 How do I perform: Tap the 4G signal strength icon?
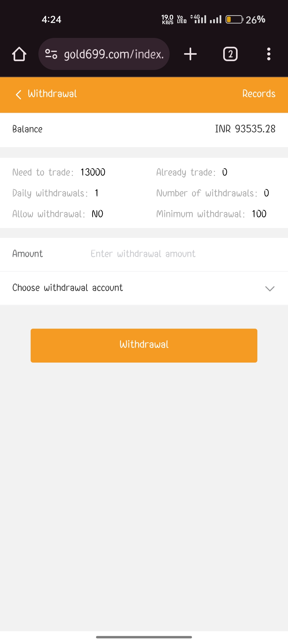point(200,19)
